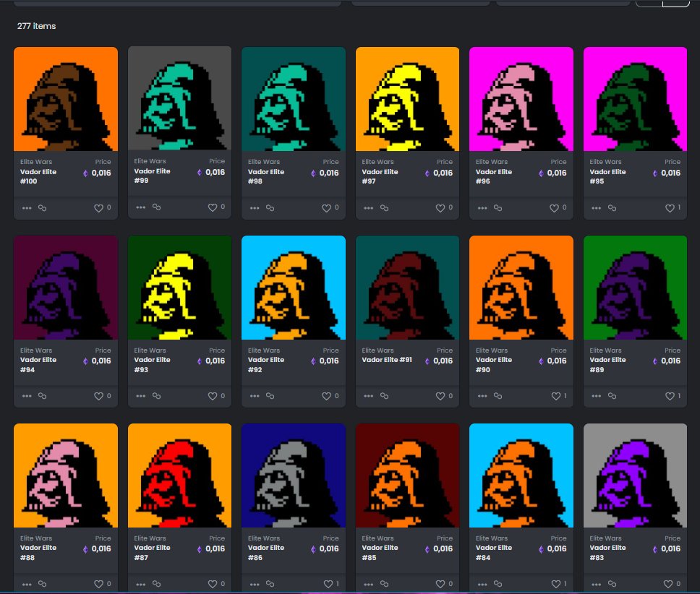Favorite Vador Elite #86 heart icon

coord(328,584)
